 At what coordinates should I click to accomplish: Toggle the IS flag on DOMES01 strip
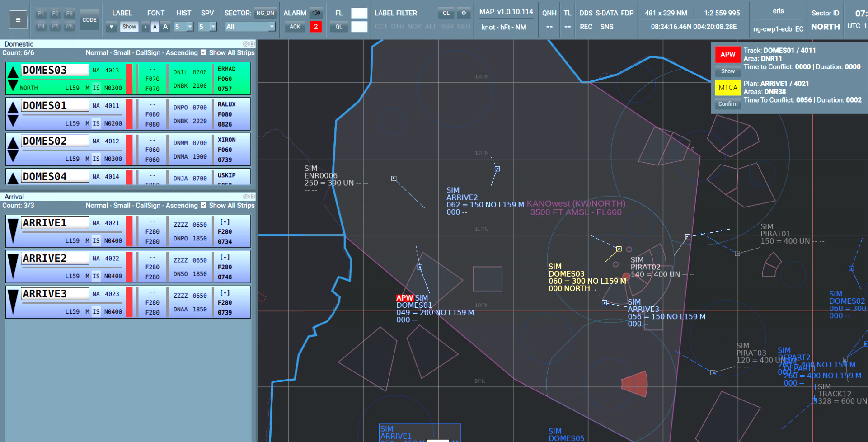(x=96, y=123)
